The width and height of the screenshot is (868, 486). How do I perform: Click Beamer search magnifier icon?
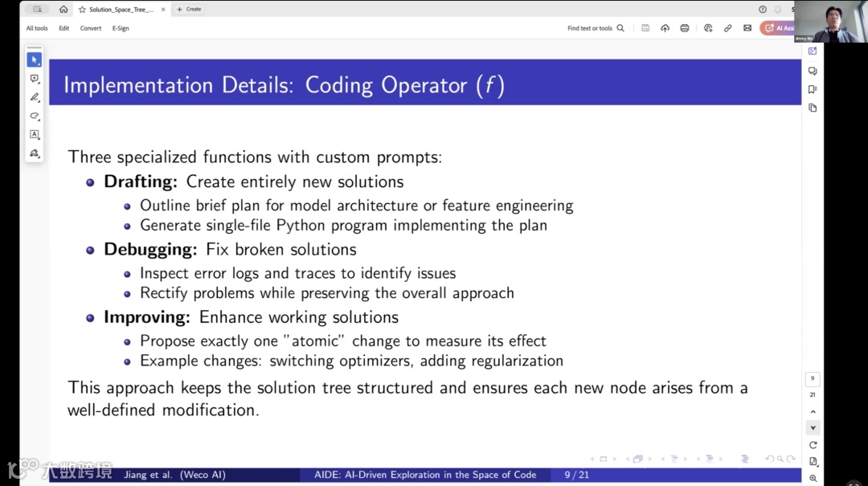coord(780,459)
